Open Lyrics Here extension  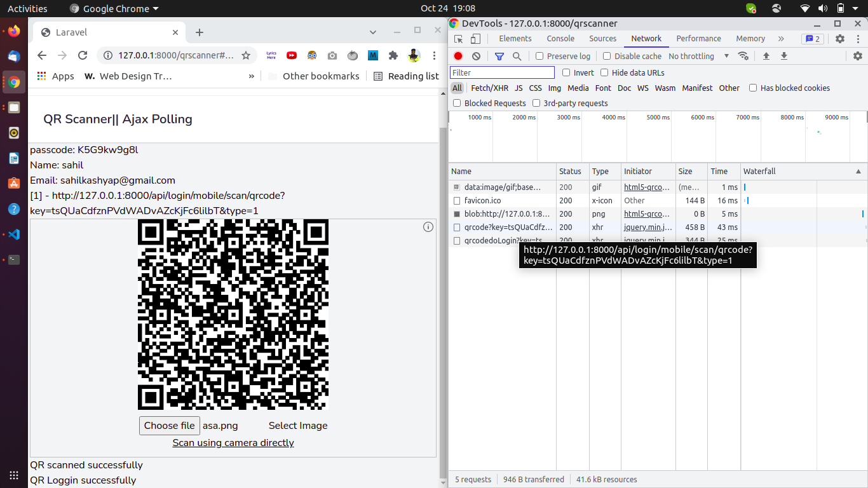tap(271, 55)
